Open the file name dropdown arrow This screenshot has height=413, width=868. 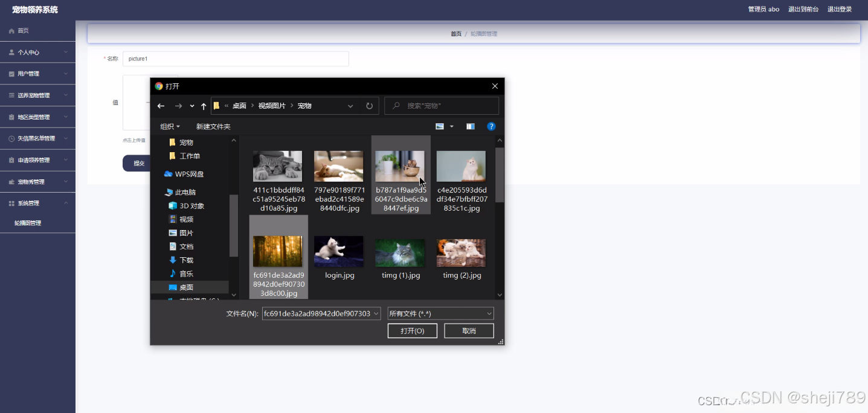pyautogui.click(x=376, y=313)
